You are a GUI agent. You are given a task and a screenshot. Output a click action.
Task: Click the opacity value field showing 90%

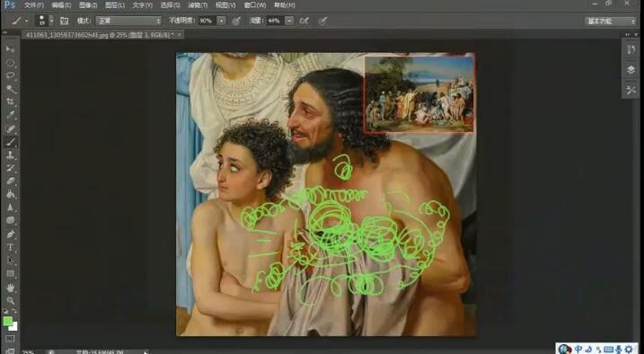207,21
